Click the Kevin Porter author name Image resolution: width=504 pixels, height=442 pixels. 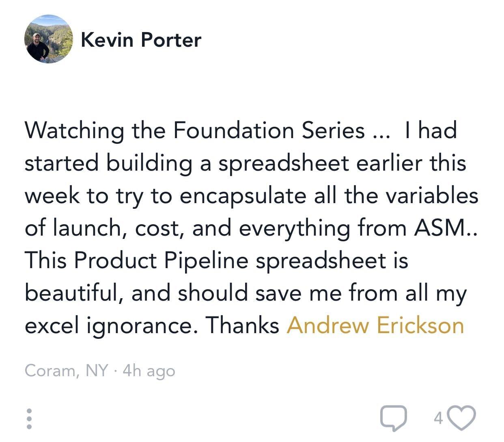tap(141, 40)
